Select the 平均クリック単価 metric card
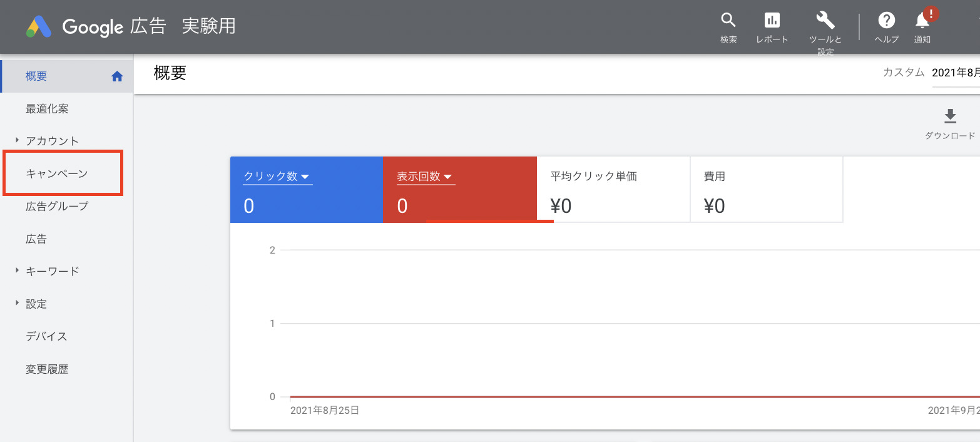Screen dimensions: 980x442 click(613, 190)
